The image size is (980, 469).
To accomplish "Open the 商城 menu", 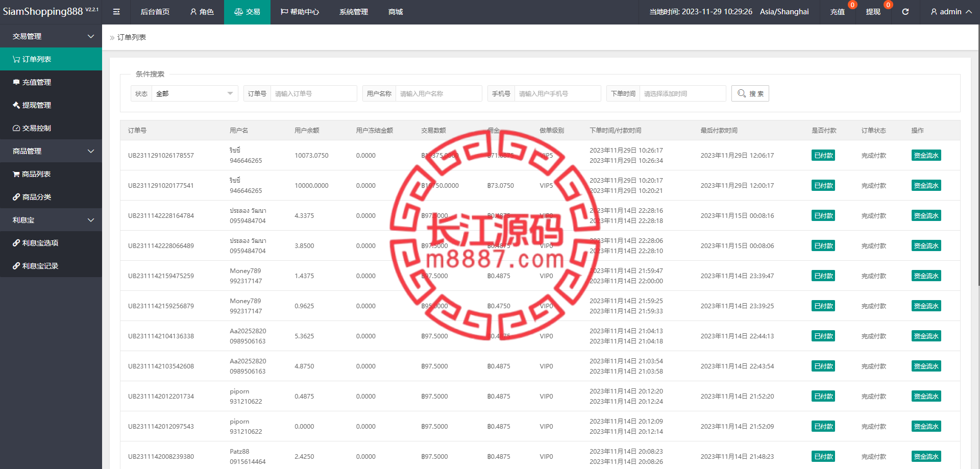I will (396, 12).
